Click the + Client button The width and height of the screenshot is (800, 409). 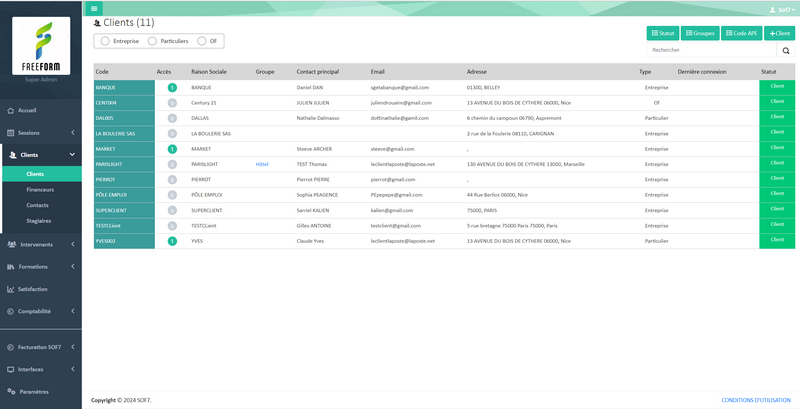[779, 33]
